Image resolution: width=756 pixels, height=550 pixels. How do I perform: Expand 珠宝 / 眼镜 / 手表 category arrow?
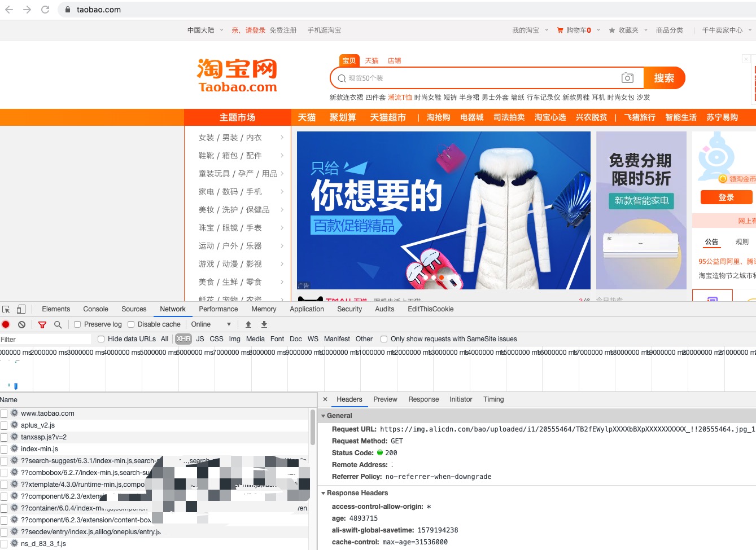click(282, 228)
